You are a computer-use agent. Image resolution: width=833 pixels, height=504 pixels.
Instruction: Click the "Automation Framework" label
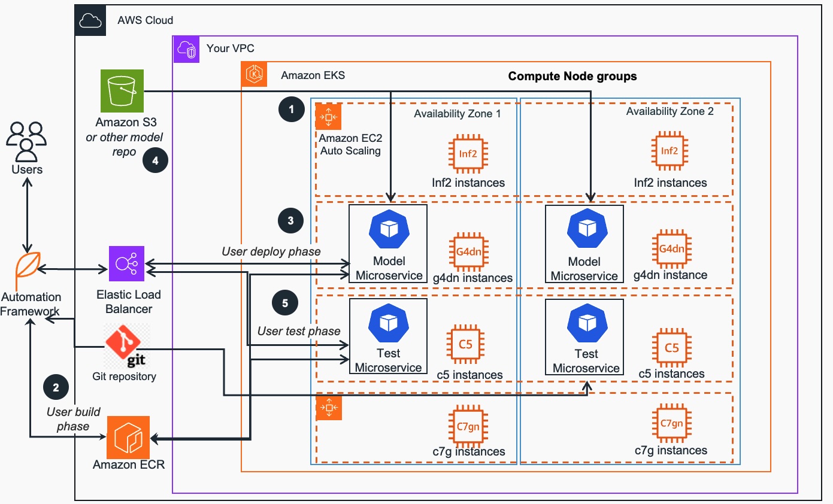[31, 304]
